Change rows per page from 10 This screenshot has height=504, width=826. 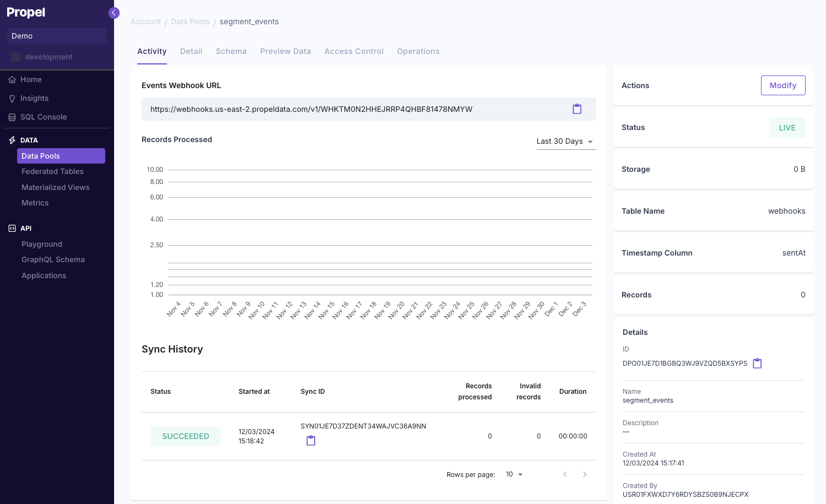514,474
